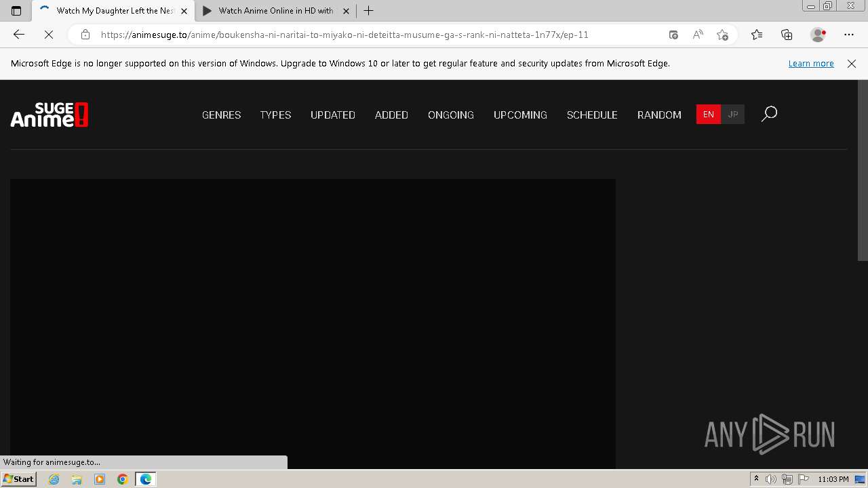Open File Explorer from taskbar
This screenshot has width=868, height=488.
click(77, 479)
